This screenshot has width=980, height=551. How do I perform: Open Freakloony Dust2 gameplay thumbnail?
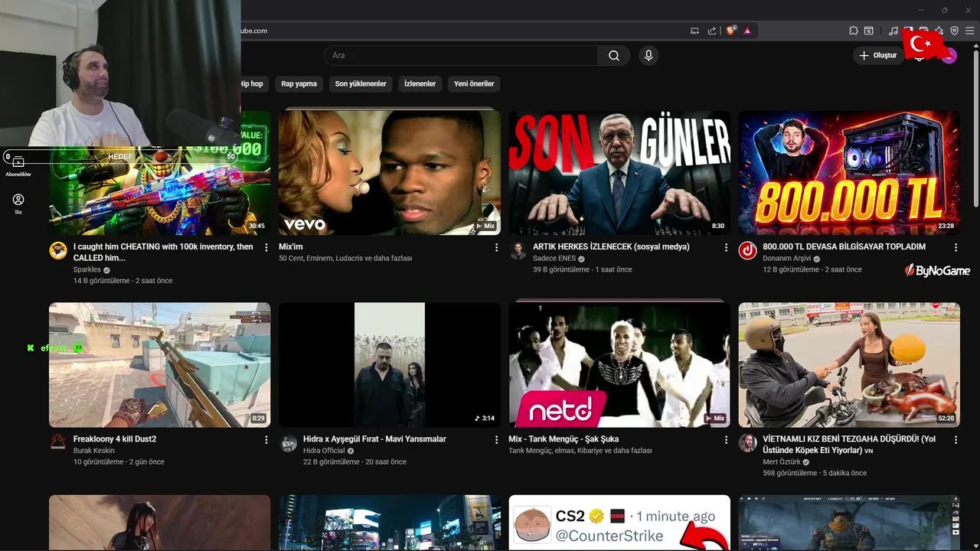click(159, 365)
